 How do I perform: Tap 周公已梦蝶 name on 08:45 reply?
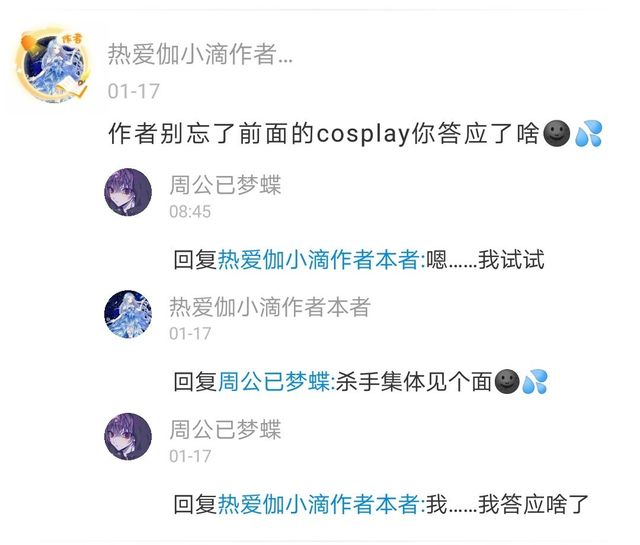click(225, 185)
